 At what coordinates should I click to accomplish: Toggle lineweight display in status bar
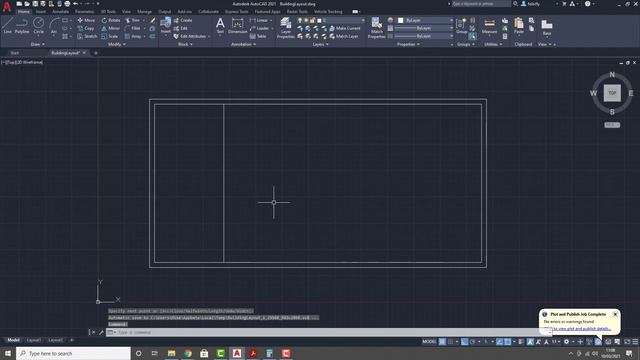tap(521, 342)
